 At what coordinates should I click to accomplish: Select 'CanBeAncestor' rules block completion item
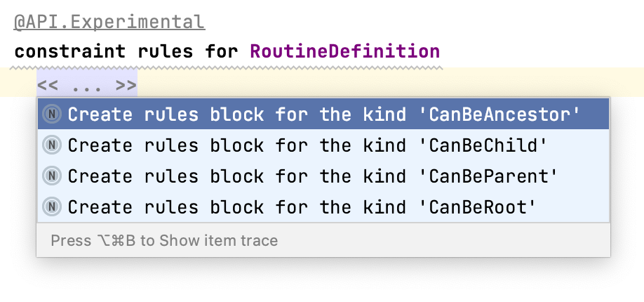323,114
